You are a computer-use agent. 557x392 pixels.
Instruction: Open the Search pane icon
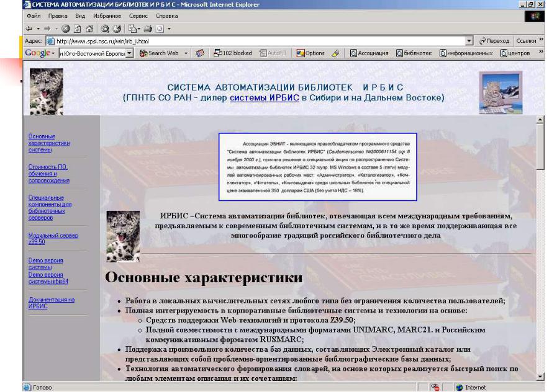105,29
